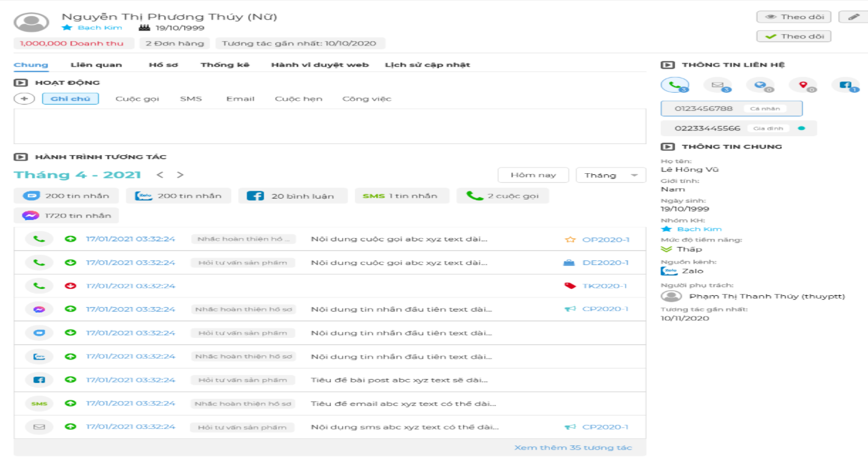Click Xem thêm 35 tương tác link
Image resolution: width=868 pixels, height=460 pixels.
pyautogui.click(x=572, y=448)
